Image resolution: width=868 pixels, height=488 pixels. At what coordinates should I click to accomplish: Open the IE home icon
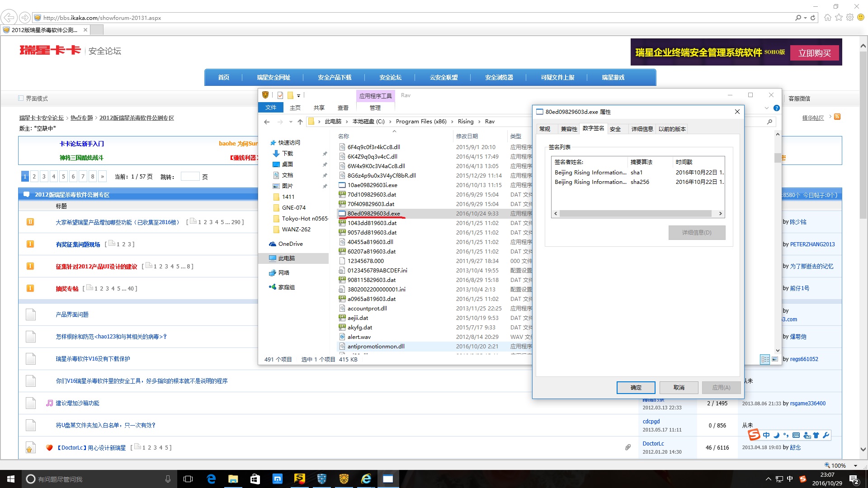click(x=827, y=18)
